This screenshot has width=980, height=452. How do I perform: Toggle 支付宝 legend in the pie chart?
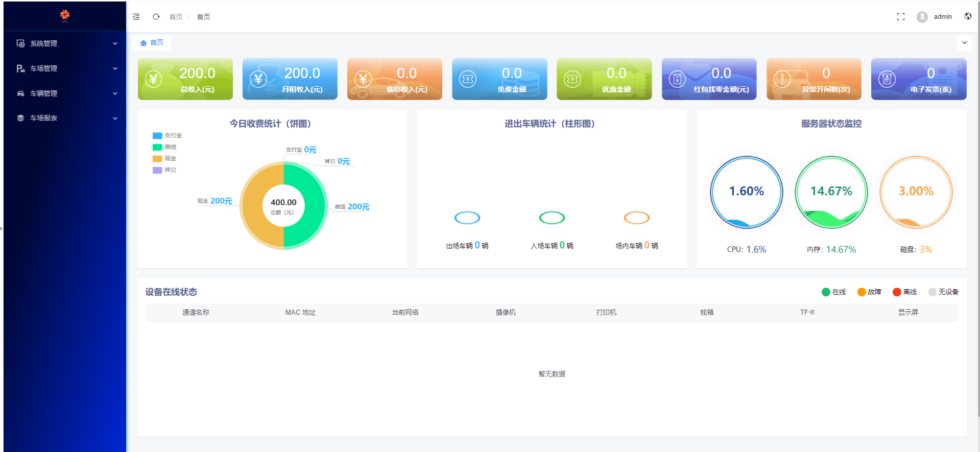[167, 136]
